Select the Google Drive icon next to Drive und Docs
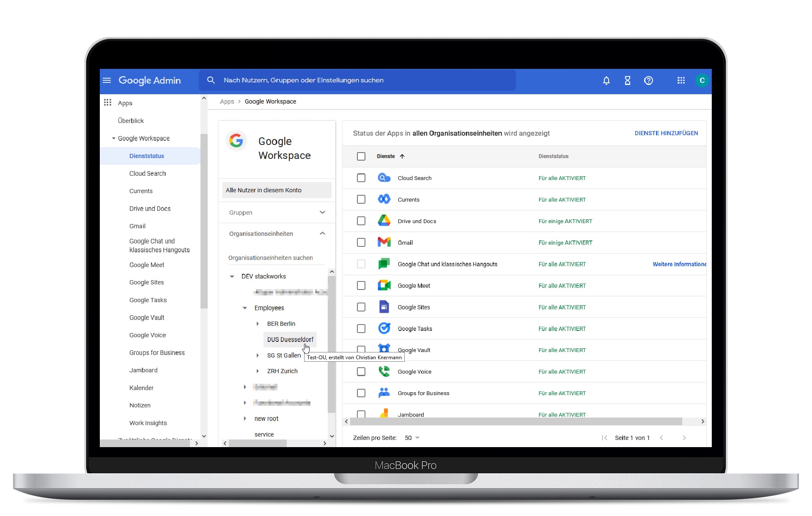 pos(384,221)
